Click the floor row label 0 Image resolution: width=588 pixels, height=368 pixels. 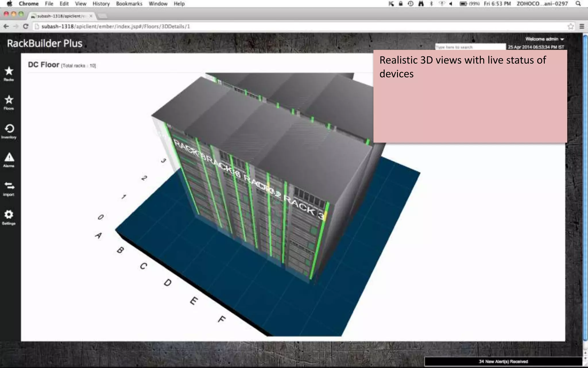100,217
